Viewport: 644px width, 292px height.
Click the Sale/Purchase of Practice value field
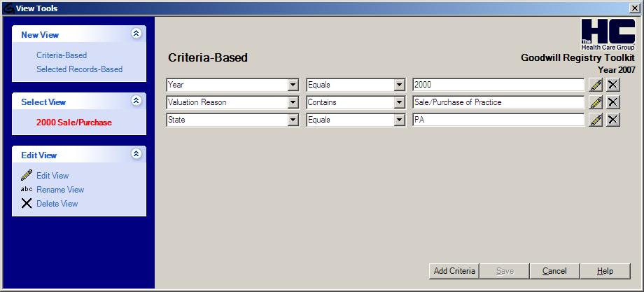[498, 102]
